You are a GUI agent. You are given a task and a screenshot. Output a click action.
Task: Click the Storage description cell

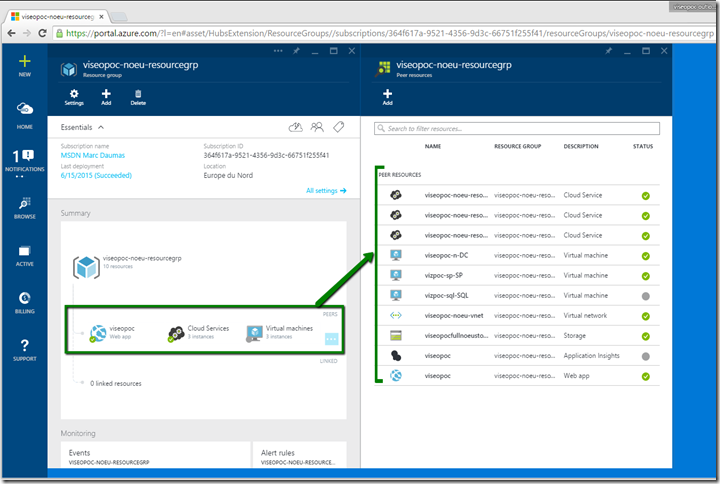tap(574, 336)
